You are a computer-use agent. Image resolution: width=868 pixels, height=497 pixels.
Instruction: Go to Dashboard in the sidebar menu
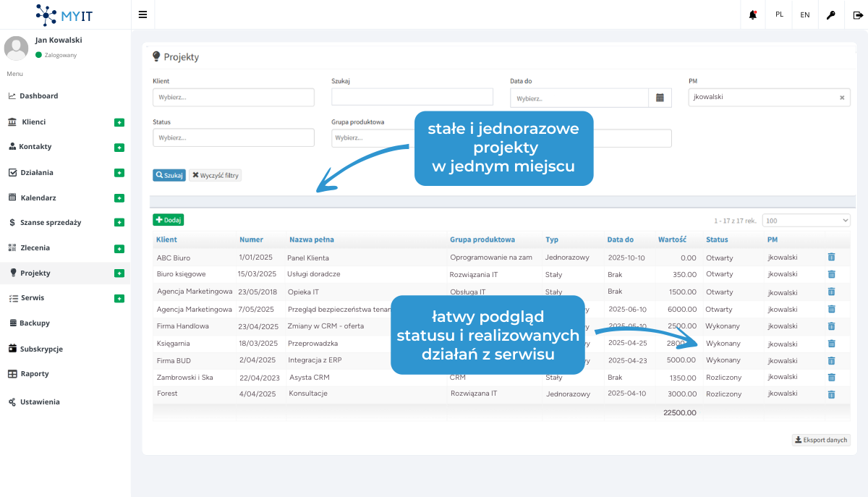(x=38, y=96)
